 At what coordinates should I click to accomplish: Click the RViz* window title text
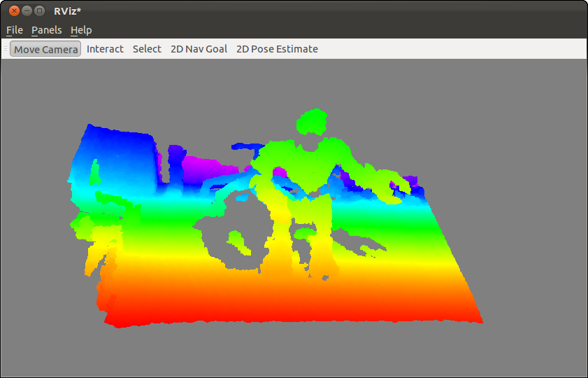(68, 10)
